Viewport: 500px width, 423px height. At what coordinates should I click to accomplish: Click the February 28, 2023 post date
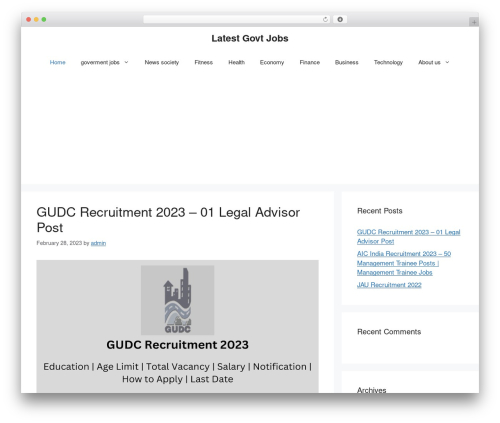(x=59, y=243)
